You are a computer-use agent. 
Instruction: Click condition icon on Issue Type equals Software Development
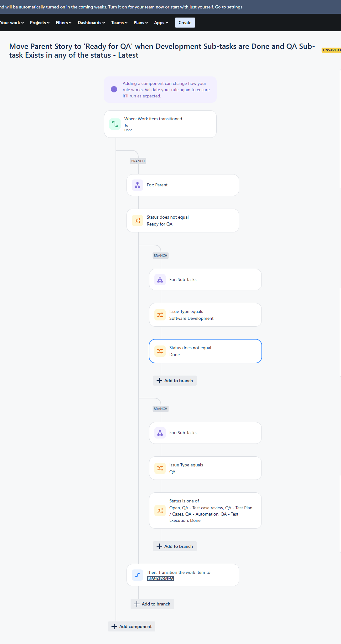160,314
